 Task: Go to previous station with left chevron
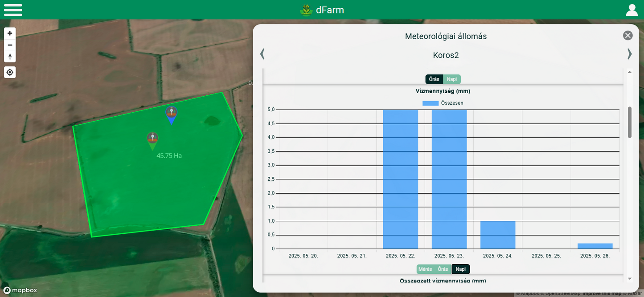263,54
